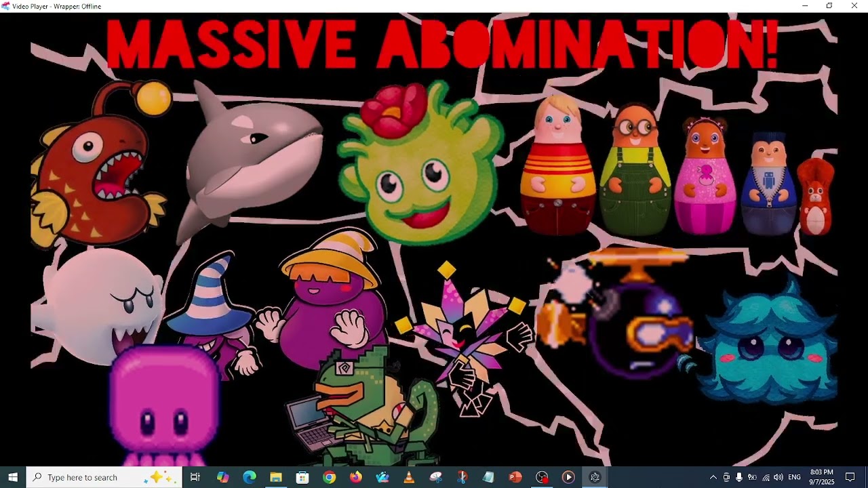
Task: Click the Wrapper Offline title bar app icon
Action: click(x=5, y=6)
